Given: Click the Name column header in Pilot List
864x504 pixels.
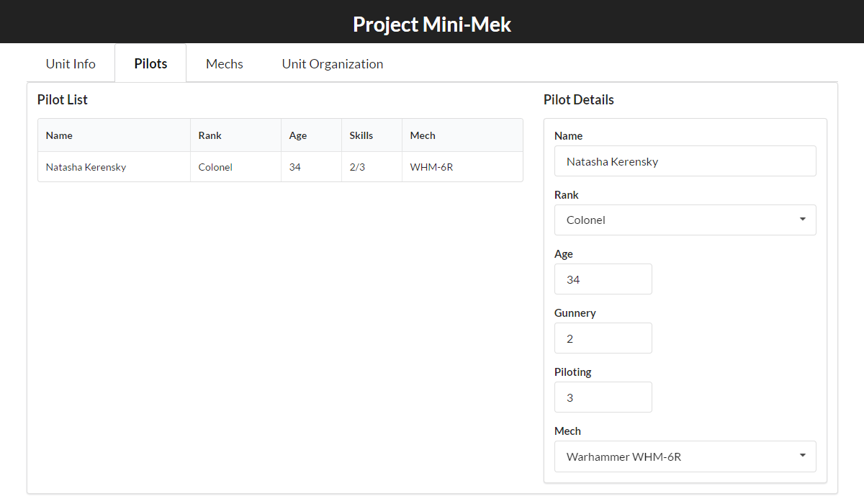Looking at the screenshot, I should point(59,135).
